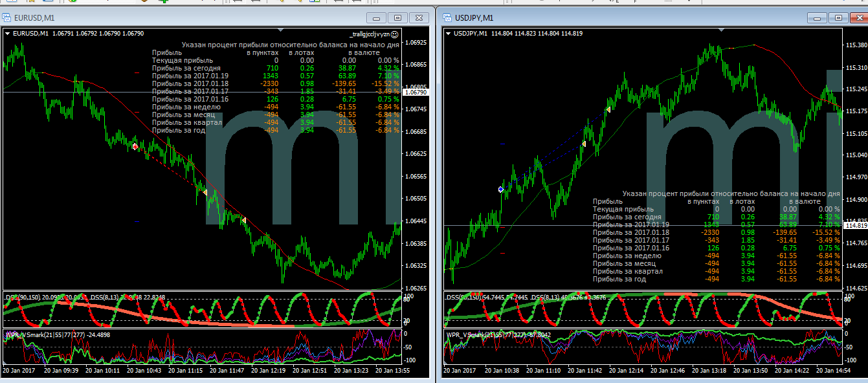Click 'Прибыль за 2017.01.16' row in USDJPY window

[717, 248]
